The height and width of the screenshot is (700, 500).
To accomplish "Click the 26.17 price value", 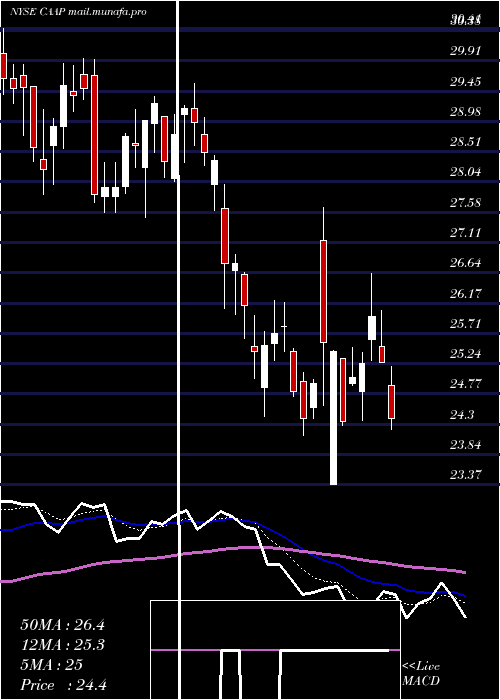I will [466, 294].
